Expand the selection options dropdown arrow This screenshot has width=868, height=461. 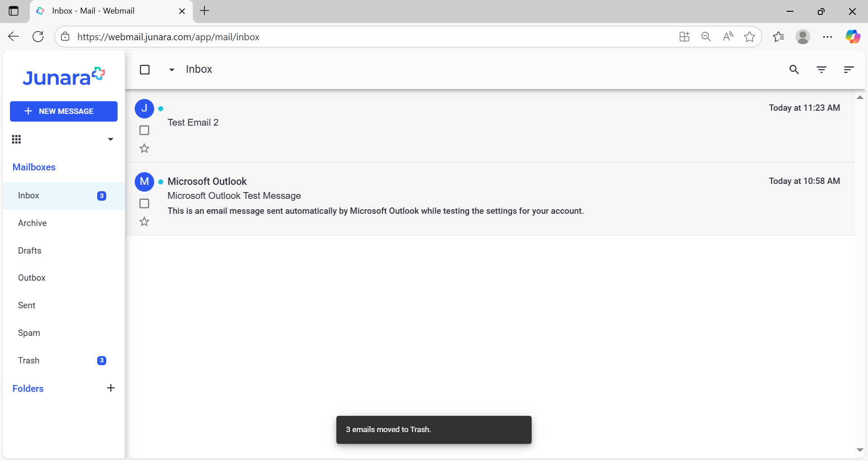[172, 70]
